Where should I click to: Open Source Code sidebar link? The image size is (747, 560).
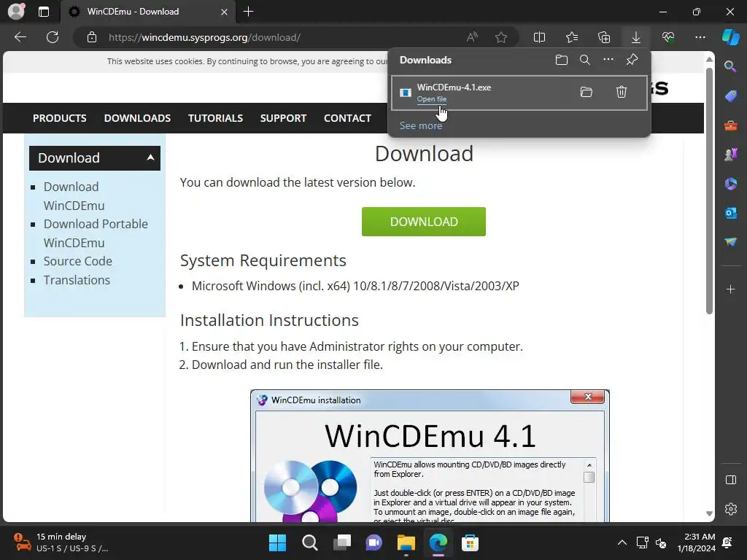point(77,261)
